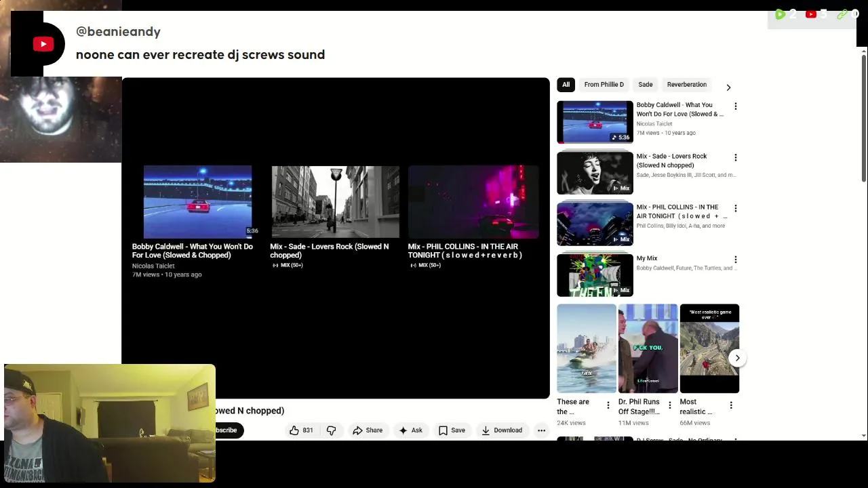The width and height of the screenshot is (868, 488).
Task: Click the @beanieandy username in overlay
Action: click(x=118, y=31)
